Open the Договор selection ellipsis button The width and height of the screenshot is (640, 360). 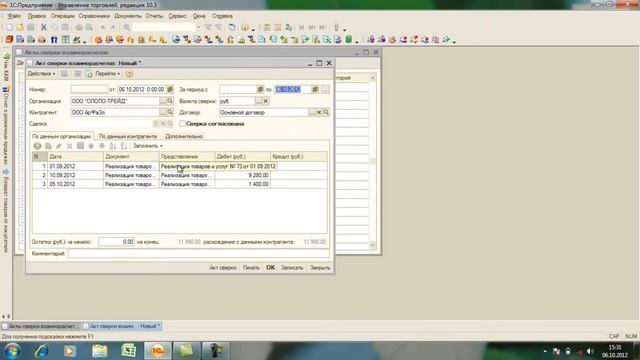tap(312, 112)
